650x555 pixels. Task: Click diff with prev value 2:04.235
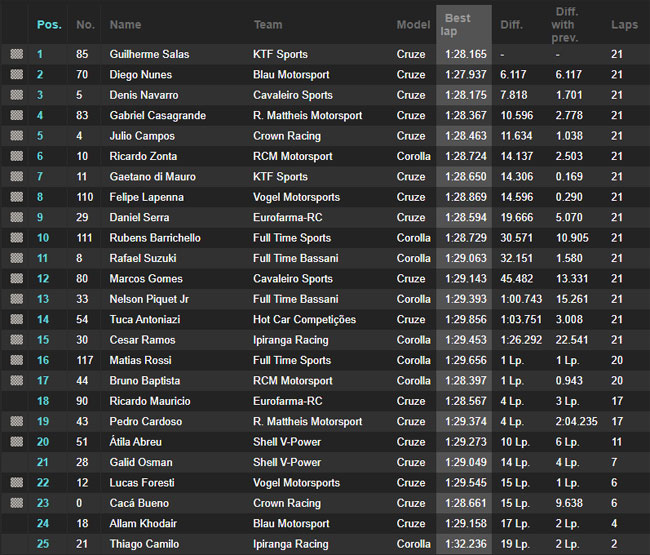tap(577, 422)
